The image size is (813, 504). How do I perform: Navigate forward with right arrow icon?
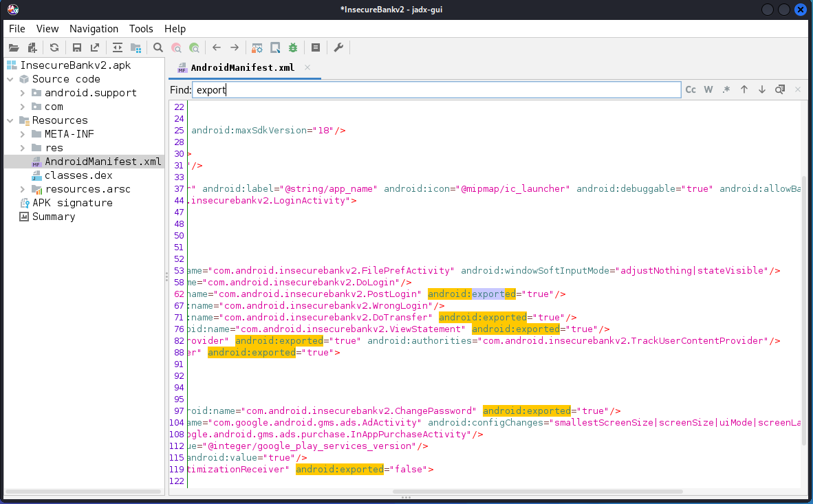(x=235, y=47)
